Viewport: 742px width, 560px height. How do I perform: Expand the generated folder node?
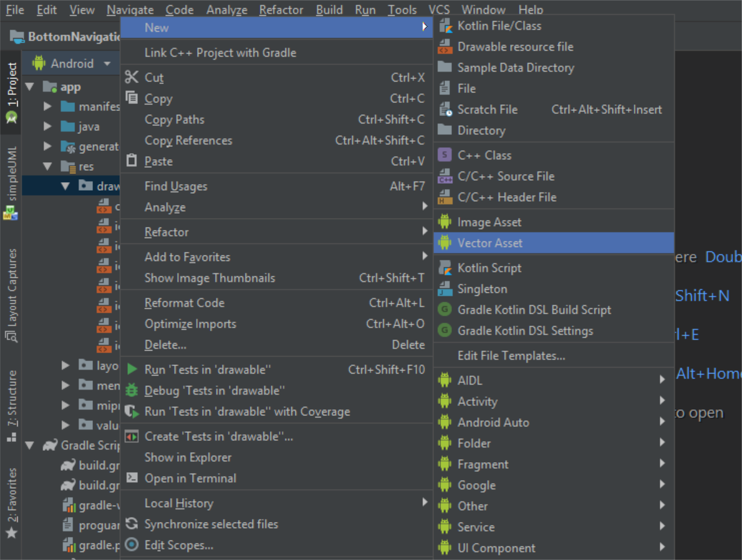click(x=47, y=146)
